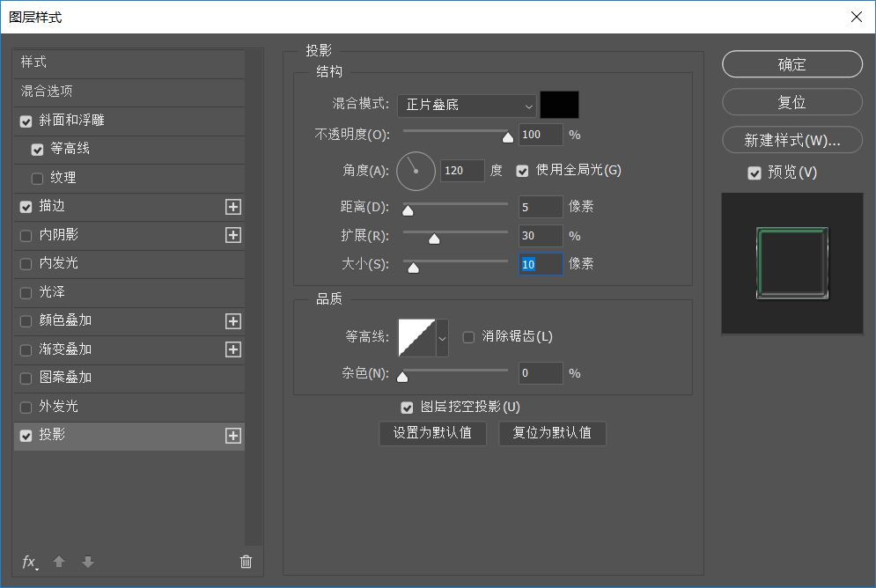Enable 消除锯齿 checkbox
The image size is (876, 588).
point(468,337)
